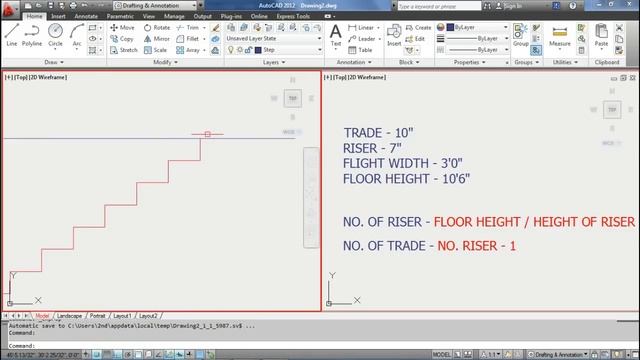Open the multiline Text tool
Screen dimensions: 640x360
336,35
